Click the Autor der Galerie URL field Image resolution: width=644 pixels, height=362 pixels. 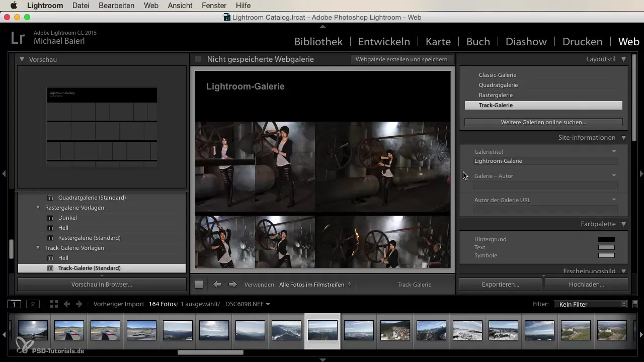point(545,209)
